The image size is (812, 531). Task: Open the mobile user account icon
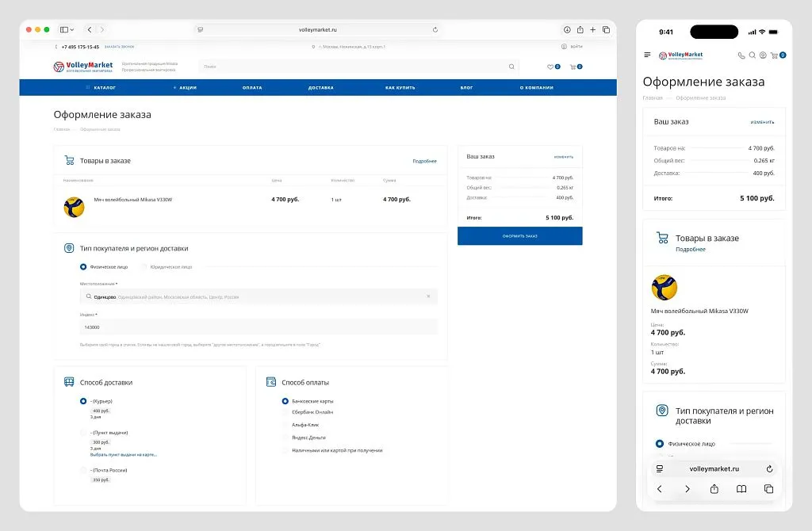(763, 55)
